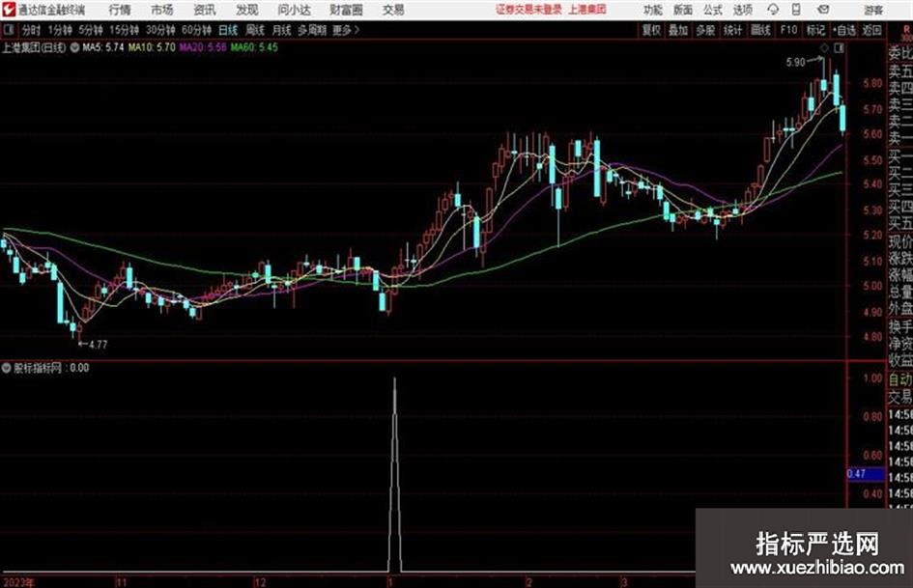
Task: Click the blue 0.47 value marker
Action: pos(865,474)
